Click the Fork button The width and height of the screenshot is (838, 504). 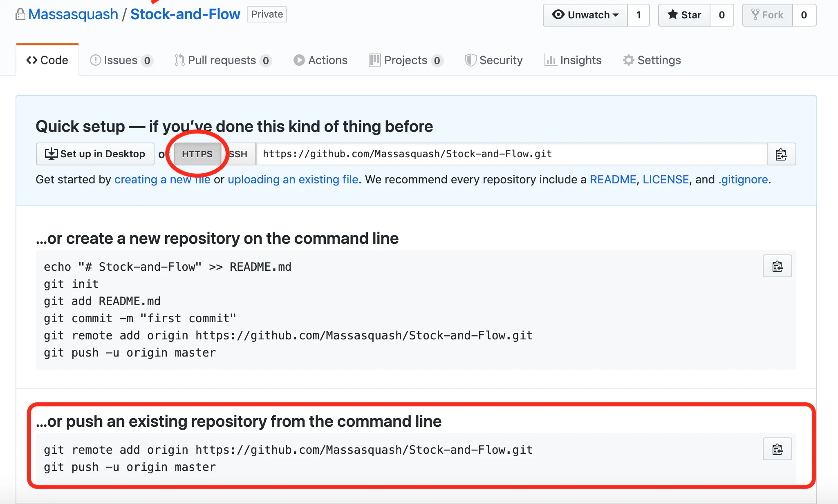(x=767, y=15)
